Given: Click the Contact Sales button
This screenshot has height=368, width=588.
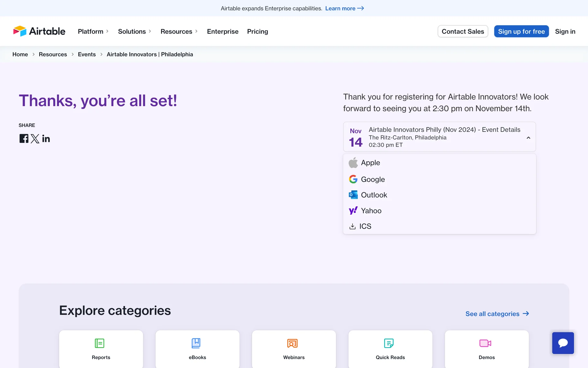Looking at the screenshot, I should (463, 32).
